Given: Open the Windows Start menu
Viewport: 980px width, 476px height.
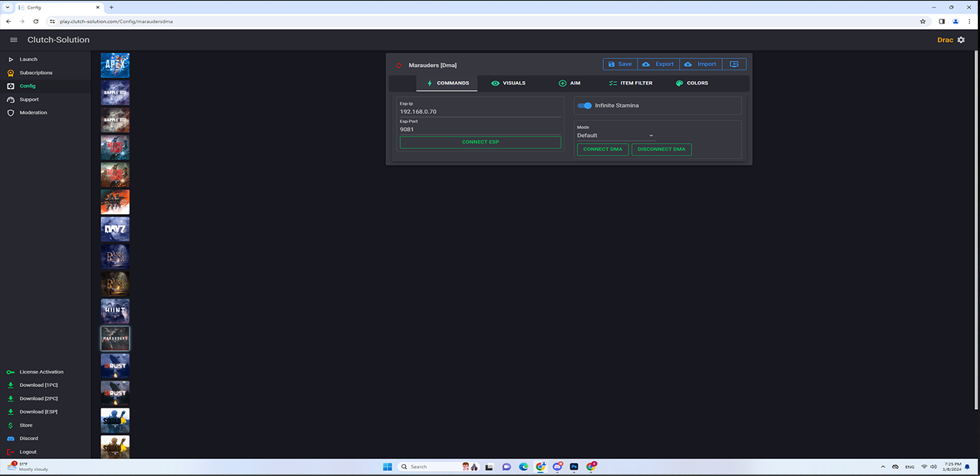Looking at the screenshot, I should coord(387,467).
